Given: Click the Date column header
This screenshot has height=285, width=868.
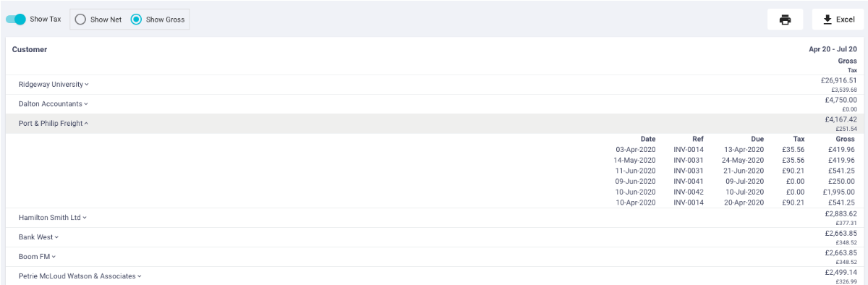Looking at the screenshot, I should pyautogui.click(x=648, y=139).
